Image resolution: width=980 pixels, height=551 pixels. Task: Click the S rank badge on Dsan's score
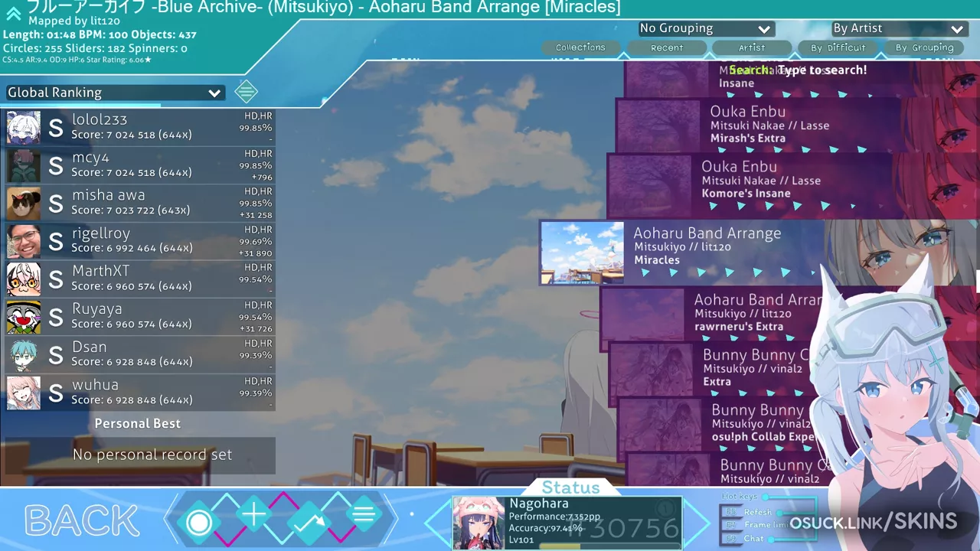[56, 355]
